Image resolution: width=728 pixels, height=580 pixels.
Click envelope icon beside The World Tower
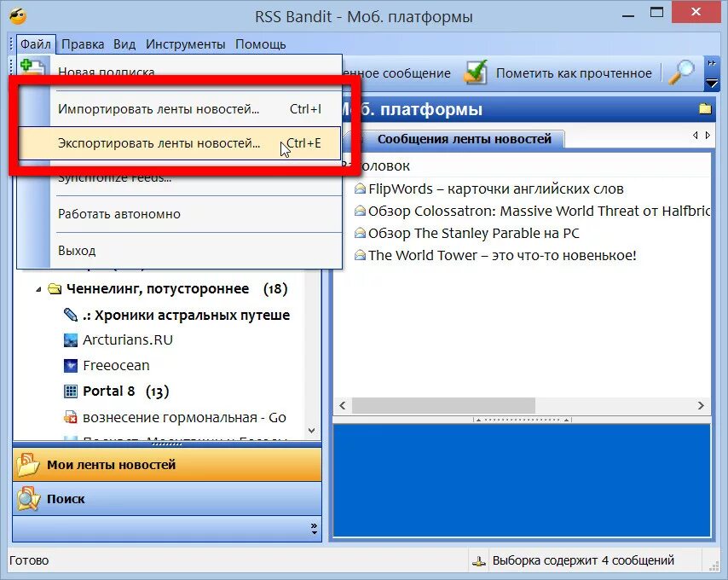(x=360, y=255)
